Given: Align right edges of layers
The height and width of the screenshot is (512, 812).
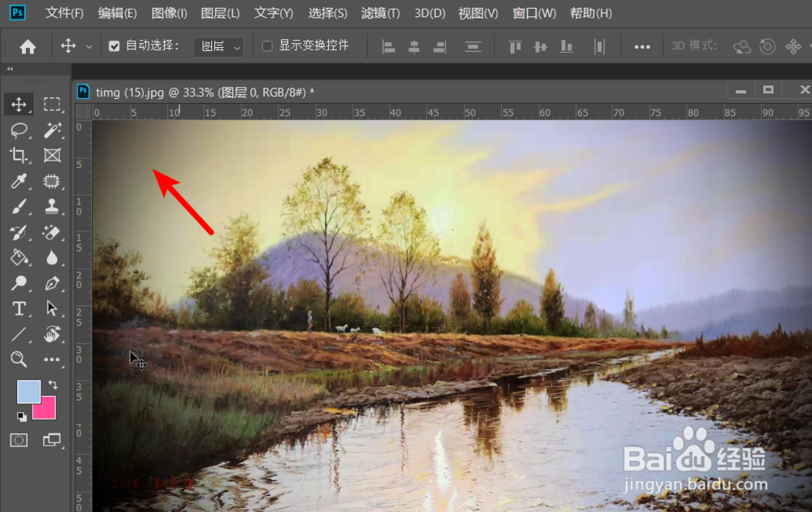Looking at the screenshot, I should tap(439, 47).
